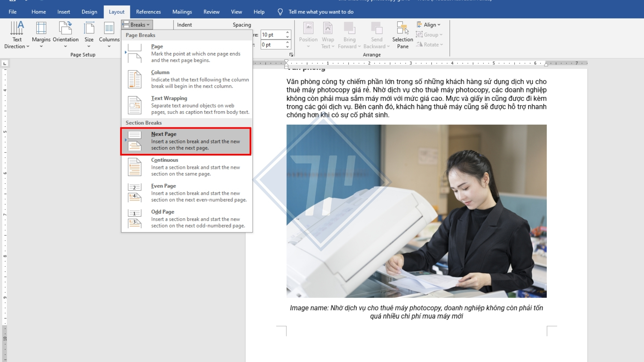Expand Wrap Text dropdown arrow
Screen dimensions: 644x362
click(x=333, y=47)
